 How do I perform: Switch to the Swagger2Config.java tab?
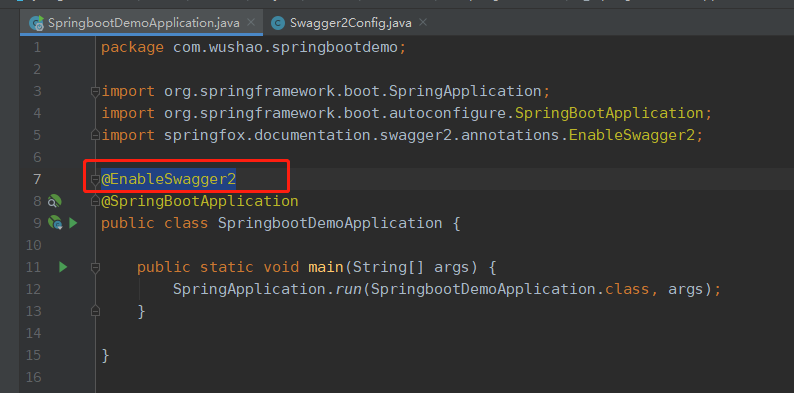[350, 23]
